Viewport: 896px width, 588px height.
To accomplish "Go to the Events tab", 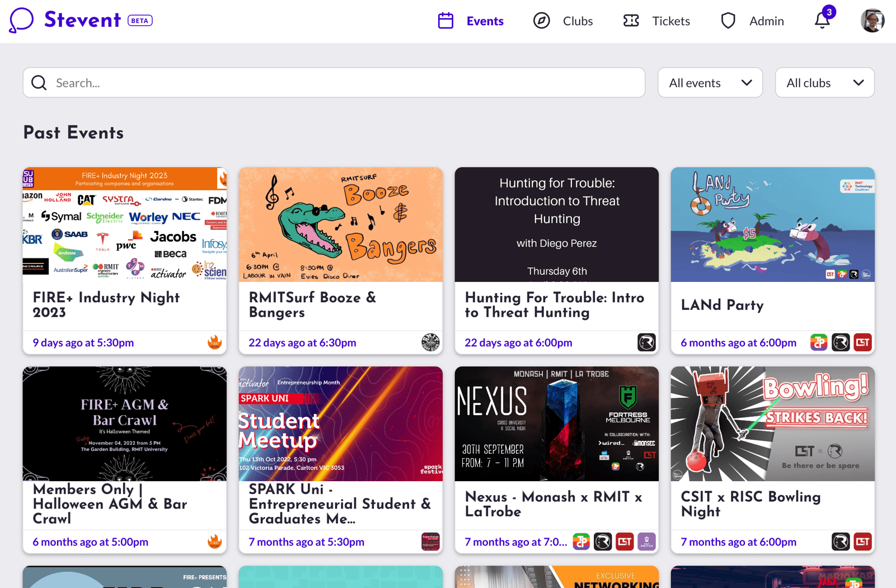I will 471,21.
